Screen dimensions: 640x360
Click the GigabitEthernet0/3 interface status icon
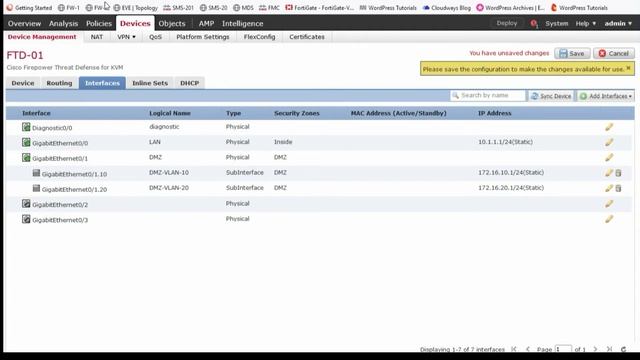coord(26,219)
